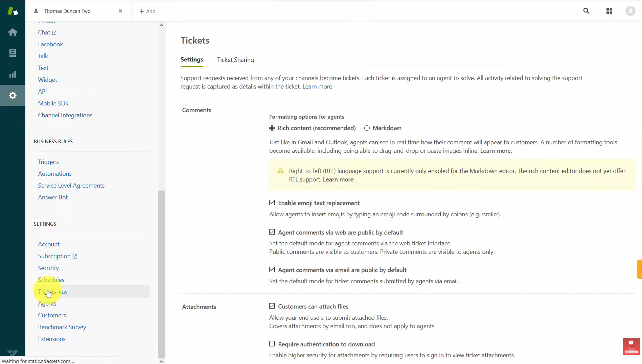
Task: Open the Admin gear icon
Action: [13, 95]
